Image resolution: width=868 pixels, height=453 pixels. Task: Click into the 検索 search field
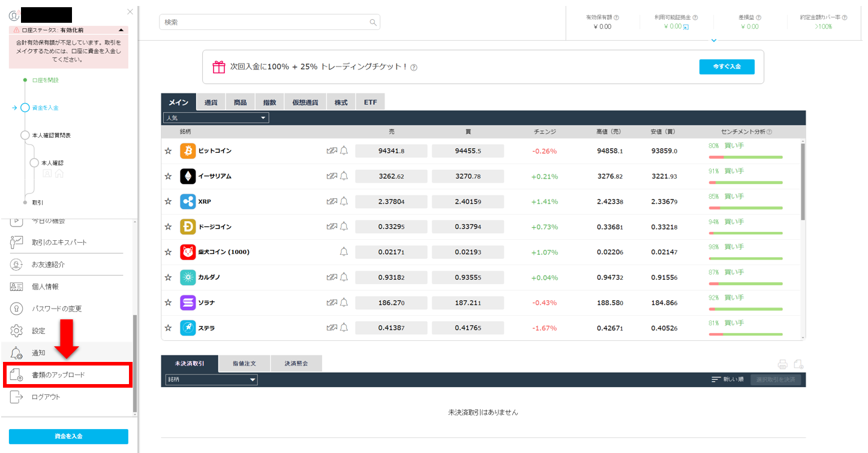269,22
